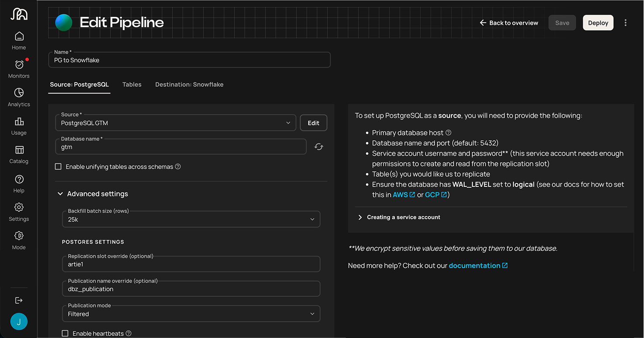Viewport: 644px width, 338px height.
Task: Switch to the Tables tab
Action: click(x=132, y=85)
